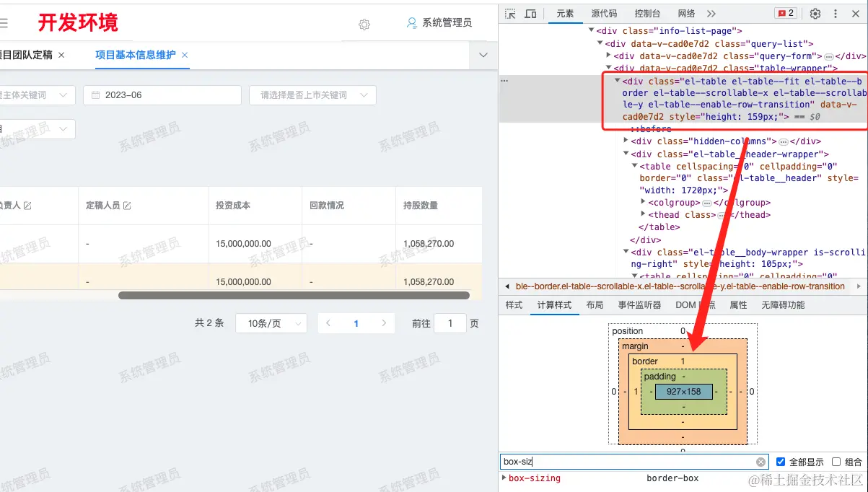Select the inspect element picker icon

(x=511, y=14)
